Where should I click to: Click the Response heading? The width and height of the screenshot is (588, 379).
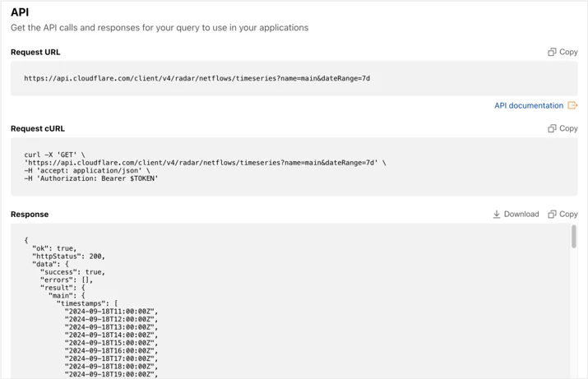tap(30, 214)
